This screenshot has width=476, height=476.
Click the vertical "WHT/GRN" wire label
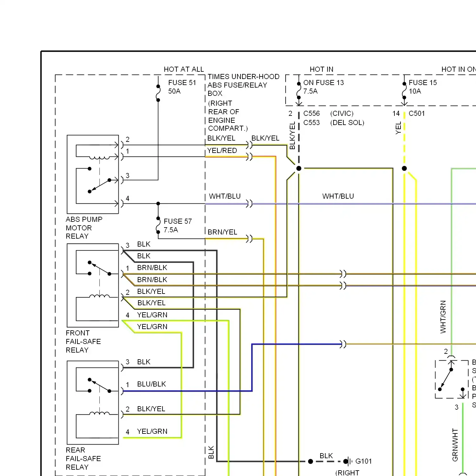click(443, 317)
